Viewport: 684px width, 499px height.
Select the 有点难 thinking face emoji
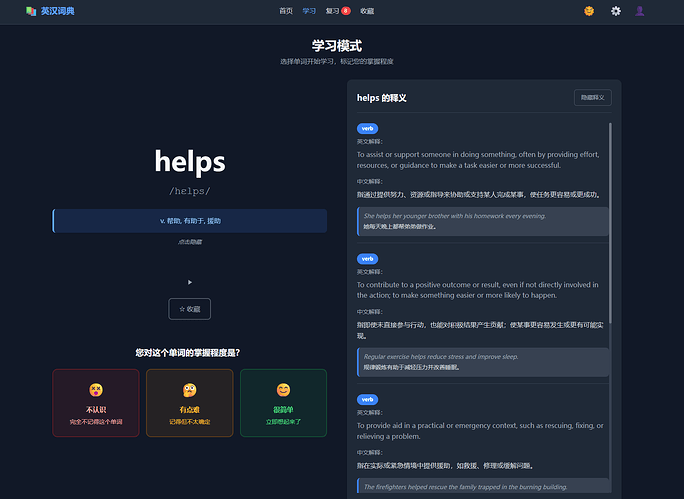coord(190,390)
